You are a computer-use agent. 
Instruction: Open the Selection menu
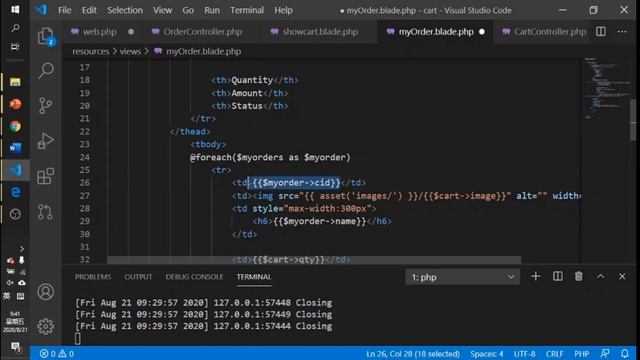pyautogui.click(x=125, y=10)
